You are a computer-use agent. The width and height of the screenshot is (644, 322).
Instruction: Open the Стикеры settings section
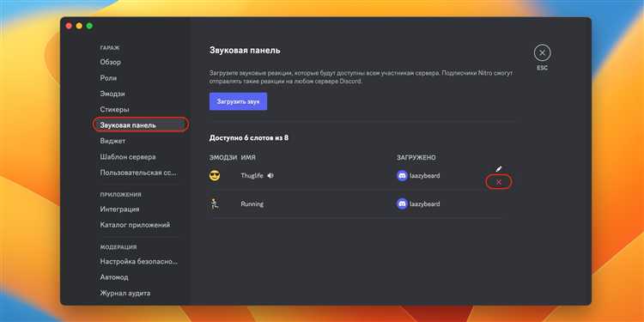tap(114, 110)
